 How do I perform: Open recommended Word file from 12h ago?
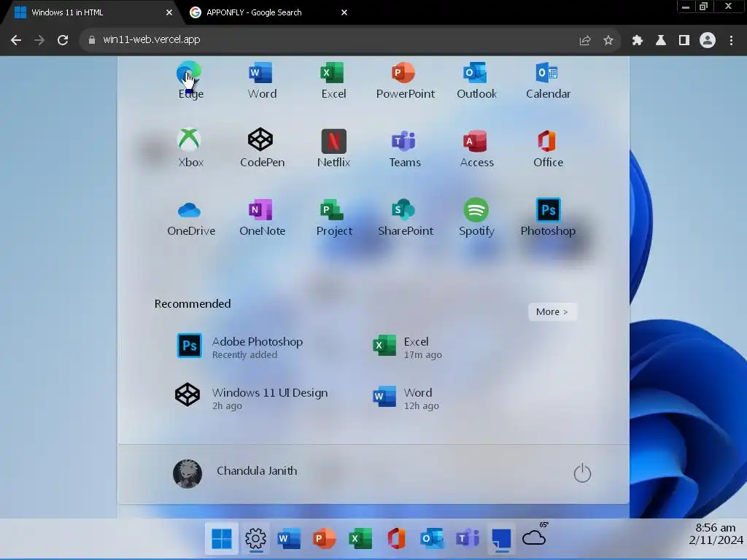tap(406, 397)
